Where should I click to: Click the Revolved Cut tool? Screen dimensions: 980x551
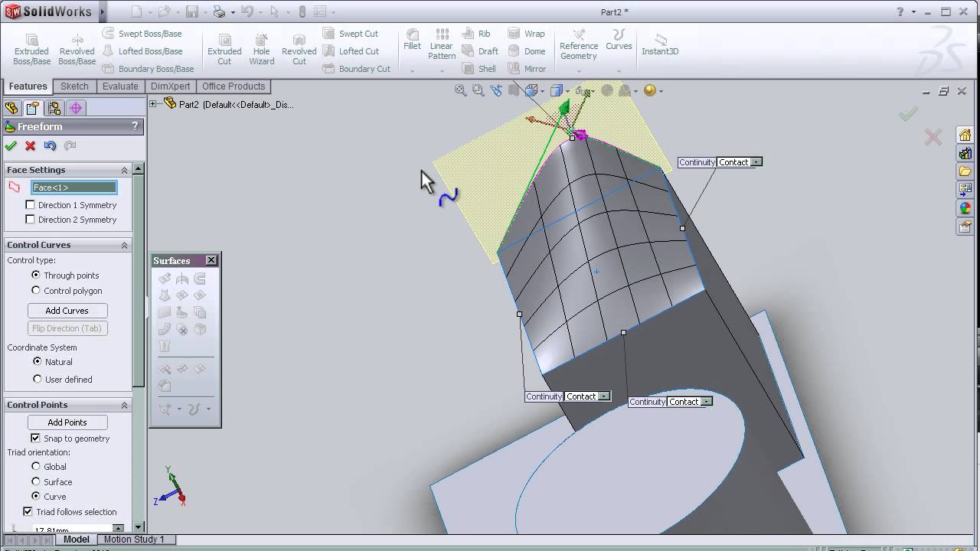(299, 49)
